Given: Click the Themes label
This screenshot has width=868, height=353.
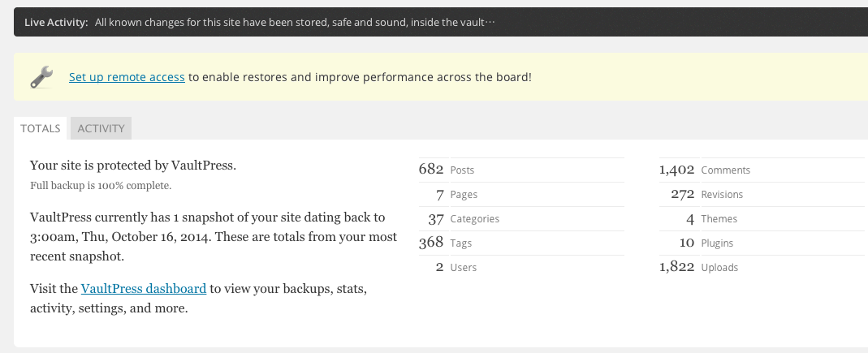Looking at the screenshot, I should (719, 219).
